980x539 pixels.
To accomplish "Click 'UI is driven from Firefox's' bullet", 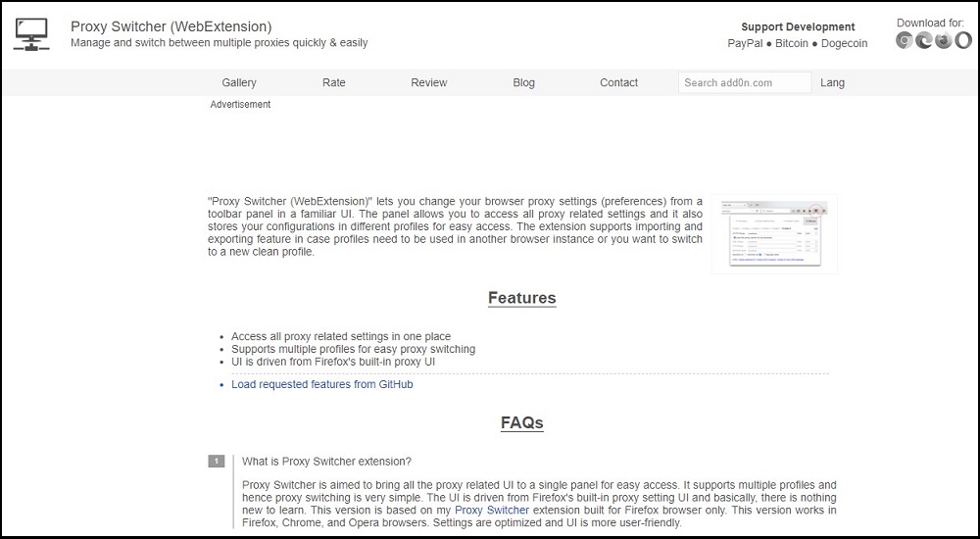I will coord(333,362).
